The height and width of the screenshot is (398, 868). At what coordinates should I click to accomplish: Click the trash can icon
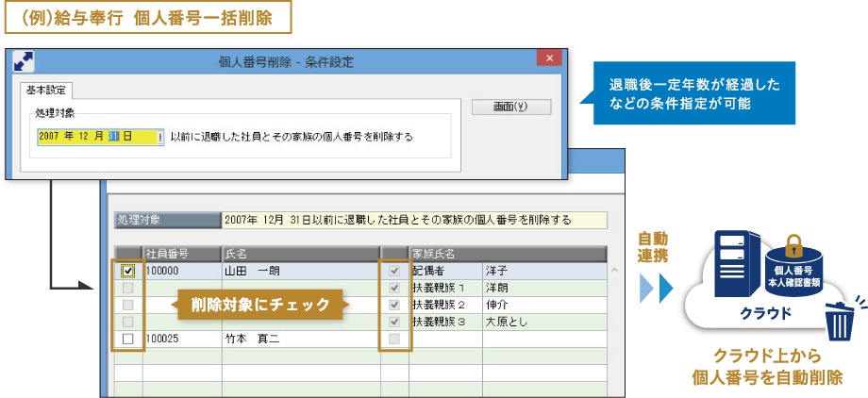[841, 321]
